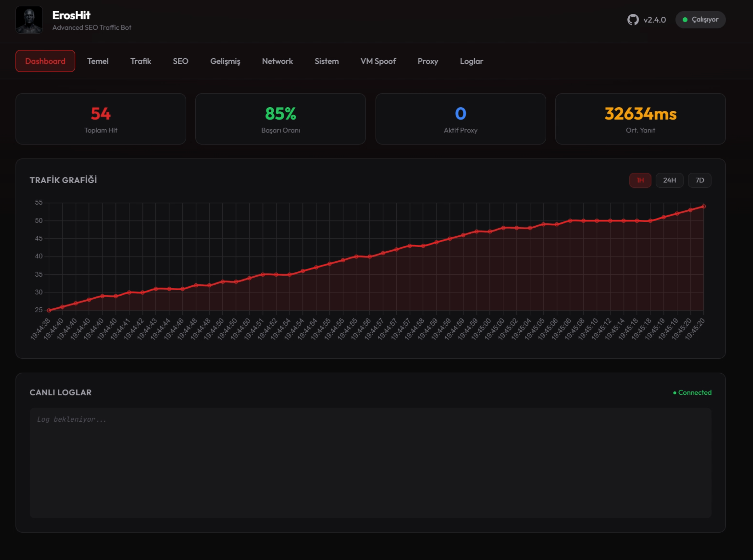The image size is (753, 560).
Task: Select the Gelişmiş tab
Action: click(x=225, y=61)
